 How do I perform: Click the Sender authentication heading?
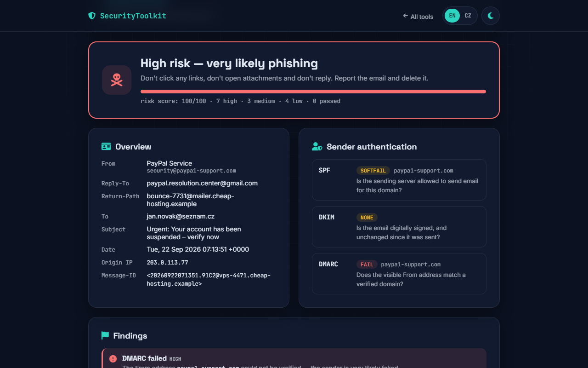click(372, 147)
